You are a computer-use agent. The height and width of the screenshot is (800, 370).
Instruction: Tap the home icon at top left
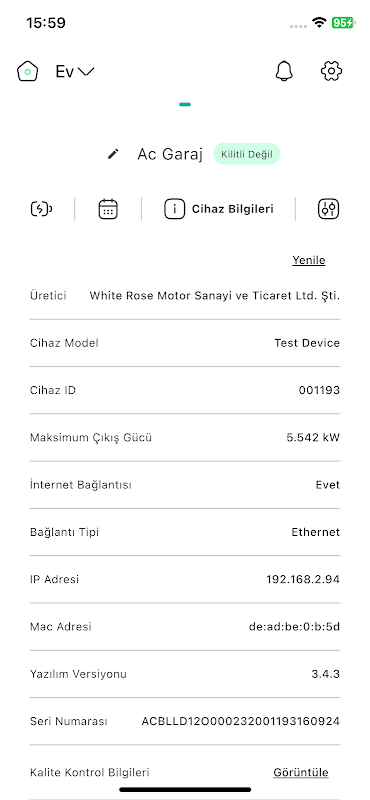click(x=28, y=71)
